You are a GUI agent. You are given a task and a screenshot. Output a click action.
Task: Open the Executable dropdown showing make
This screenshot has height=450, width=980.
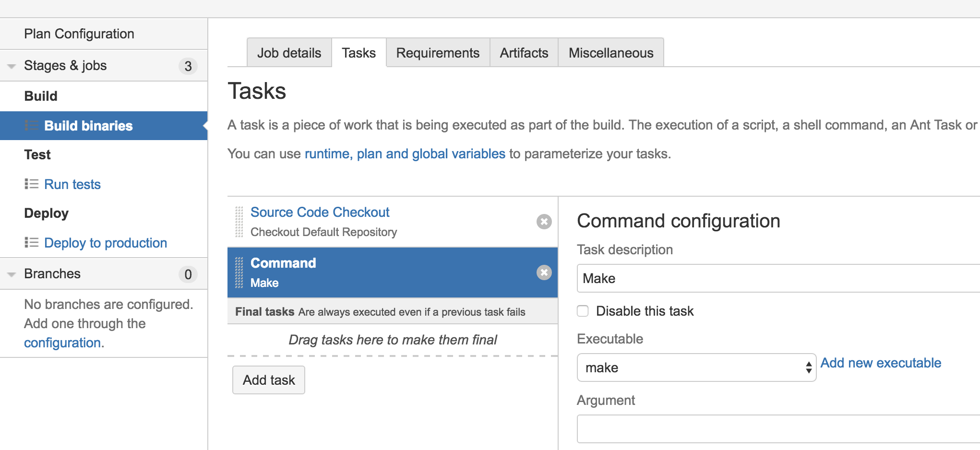(x=696, y=367)
